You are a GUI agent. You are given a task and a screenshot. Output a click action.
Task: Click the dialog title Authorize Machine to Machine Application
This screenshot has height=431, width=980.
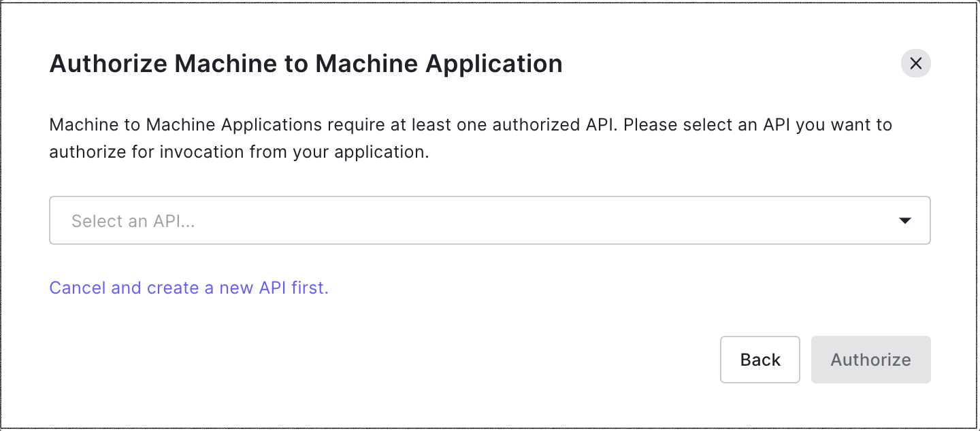pos(306,63)
